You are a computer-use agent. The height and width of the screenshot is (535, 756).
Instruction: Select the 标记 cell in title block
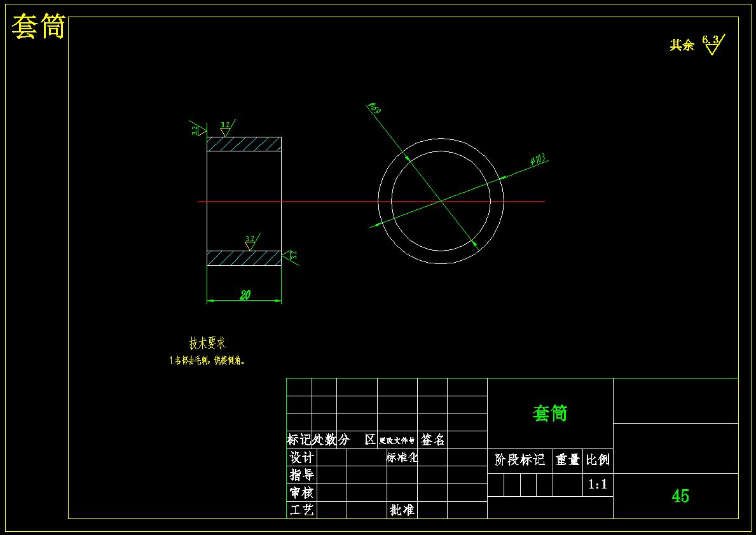pyautogui.click(x=299, y=440)
